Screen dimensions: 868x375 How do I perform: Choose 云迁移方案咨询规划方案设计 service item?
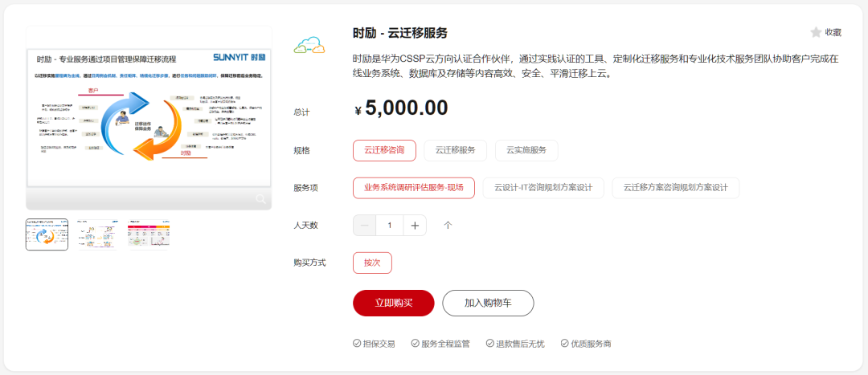point(675,188)
